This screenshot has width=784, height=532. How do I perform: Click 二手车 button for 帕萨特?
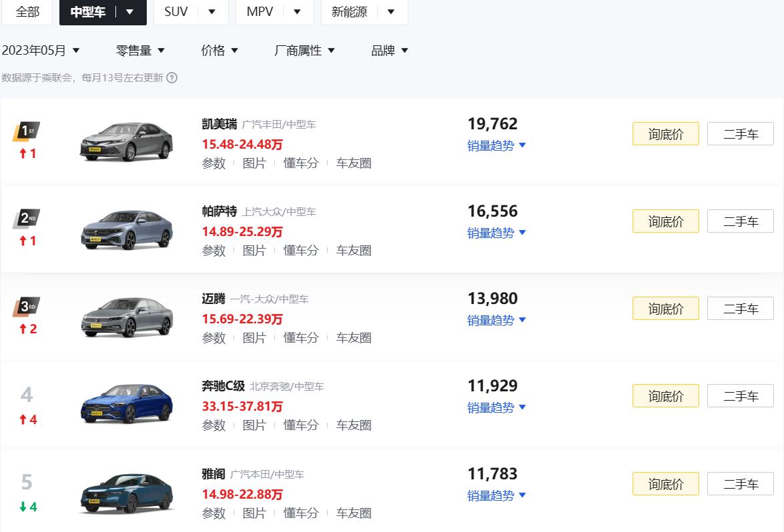(740, 221)
